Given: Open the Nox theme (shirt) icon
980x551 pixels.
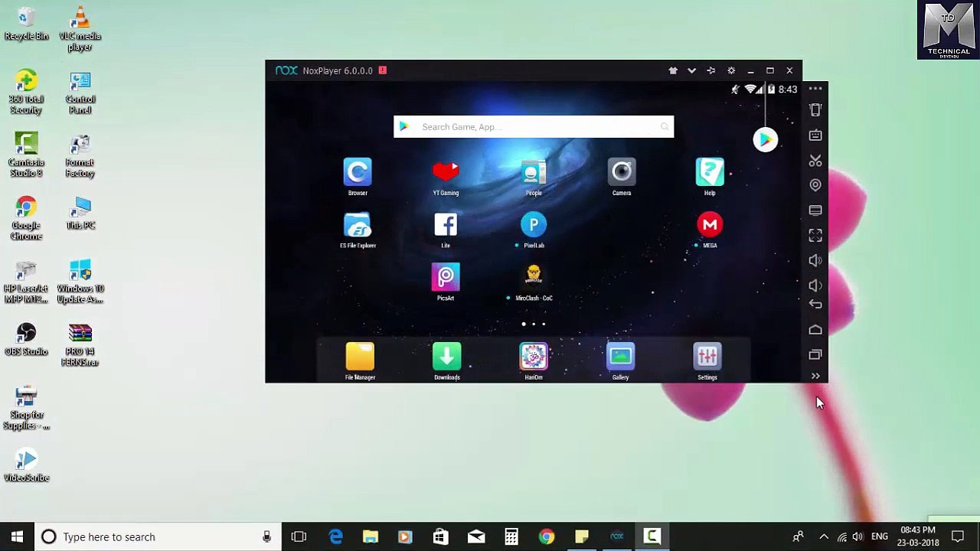Looking at the screenshot, I should click(673, 70).
